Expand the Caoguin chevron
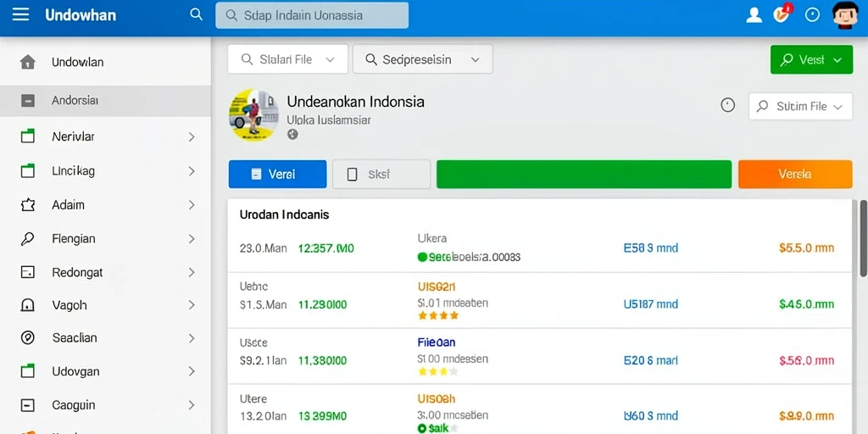The image size is (868, 434). (x=192, y=405)
